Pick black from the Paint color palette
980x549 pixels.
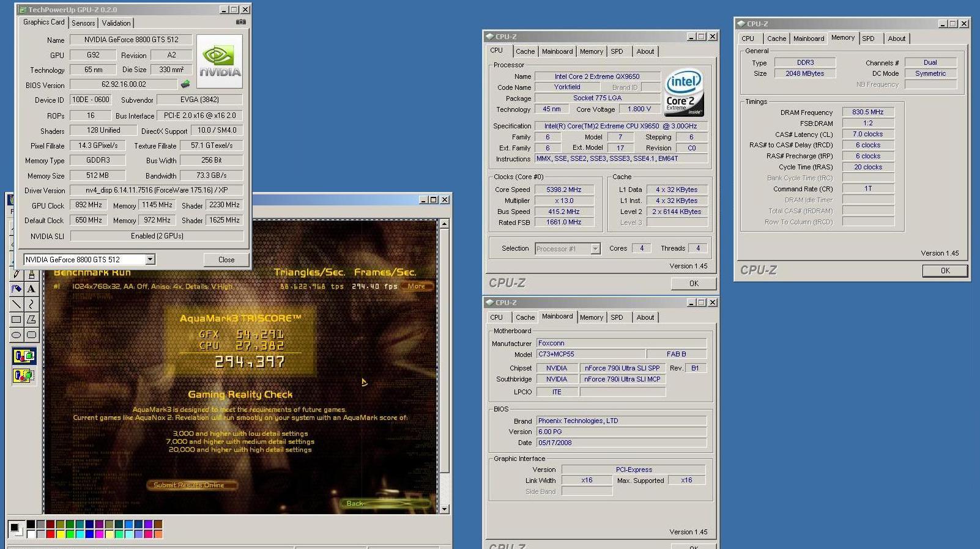coord(31,524)
